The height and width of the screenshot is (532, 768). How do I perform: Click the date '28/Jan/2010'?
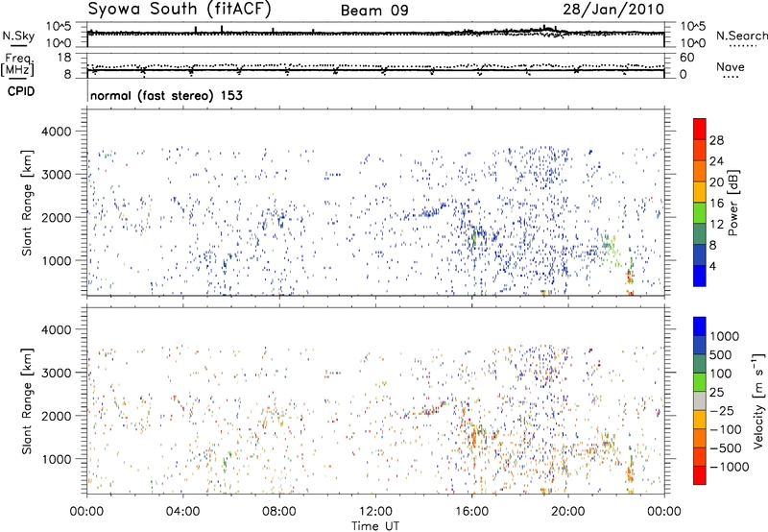pyautogui.click(x=613, y=10)
